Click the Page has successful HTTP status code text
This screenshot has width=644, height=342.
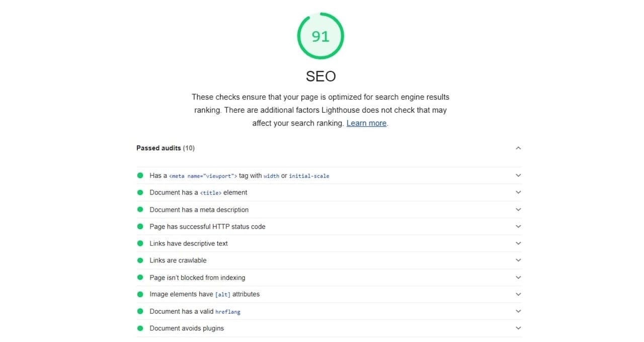pyautogui.click(x=207, y=227)
